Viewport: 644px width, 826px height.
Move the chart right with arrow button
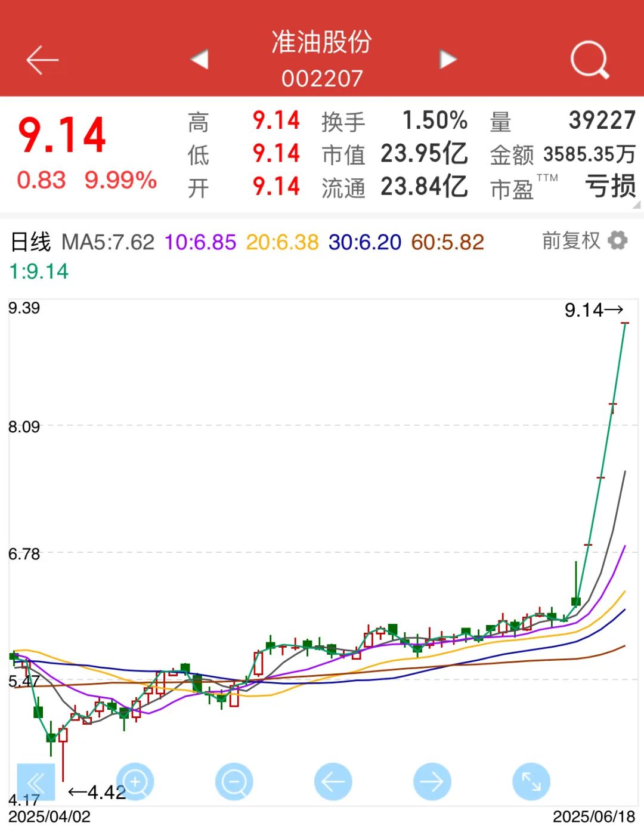click(x=432, y=781)
